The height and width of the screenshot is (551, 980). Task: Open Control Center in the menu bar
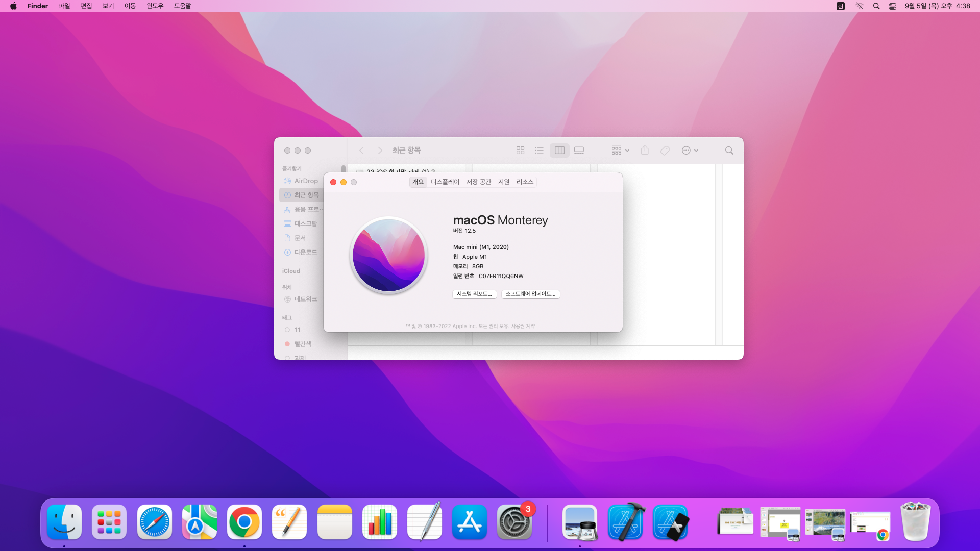point(893,6)
